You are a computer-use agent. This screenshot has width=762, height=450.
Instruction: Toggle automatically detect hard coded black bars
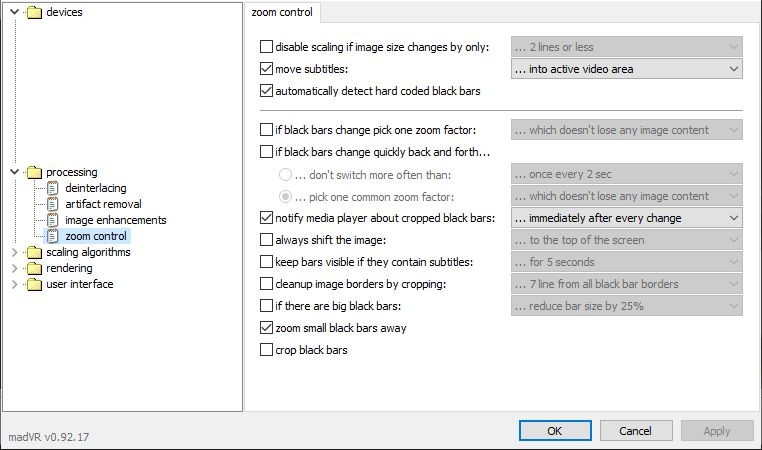266,91
